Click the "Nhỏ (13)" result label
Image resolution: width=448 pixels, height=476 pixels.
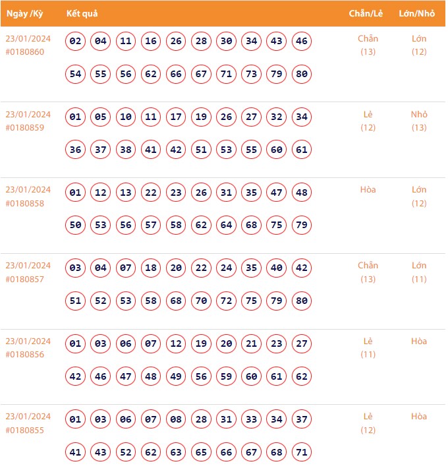(419, 121)
